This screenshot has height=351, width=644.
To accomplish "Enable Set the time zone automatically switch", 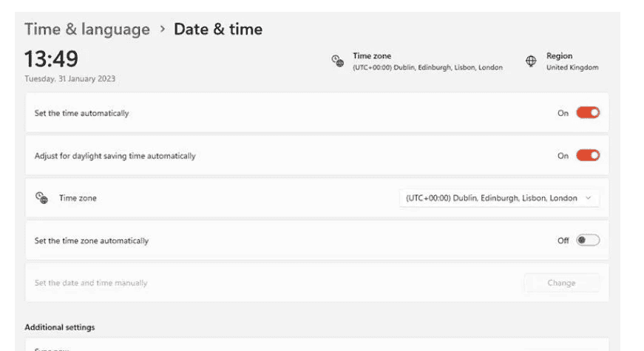I will click(x=588, y=240).
